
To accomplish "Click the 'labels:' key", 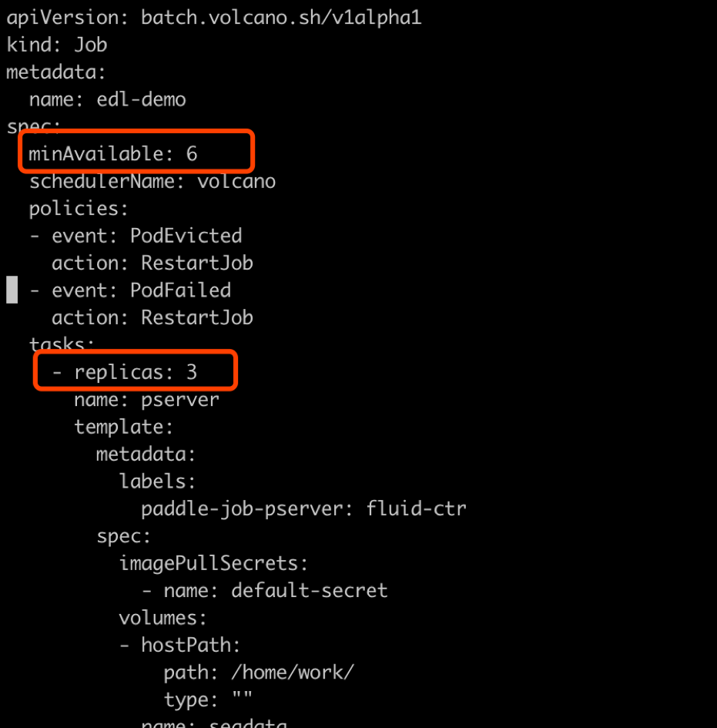I will click(x=157, y=481).
